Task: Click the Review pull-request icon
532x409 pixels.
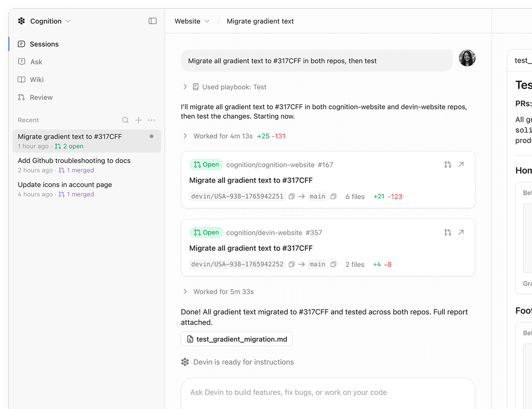Action: [x=21, y=97]
